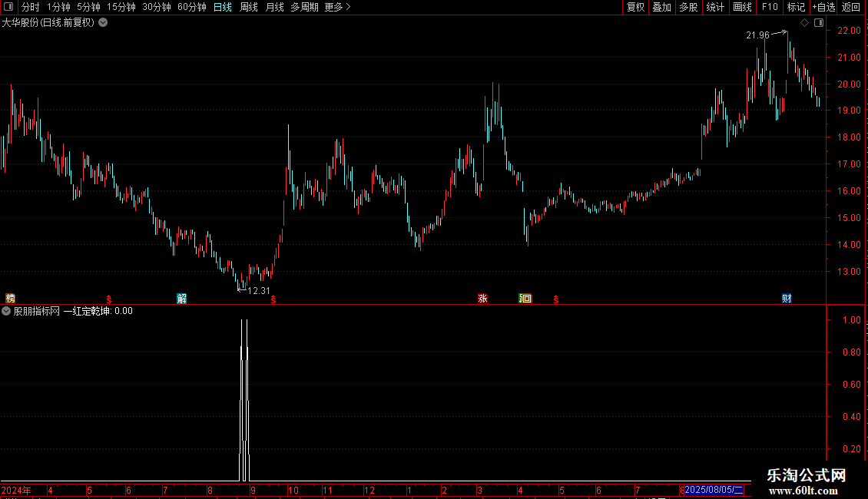Add stock with +自选 button
The height and width of the screenshot is (499, 868).
823,7
